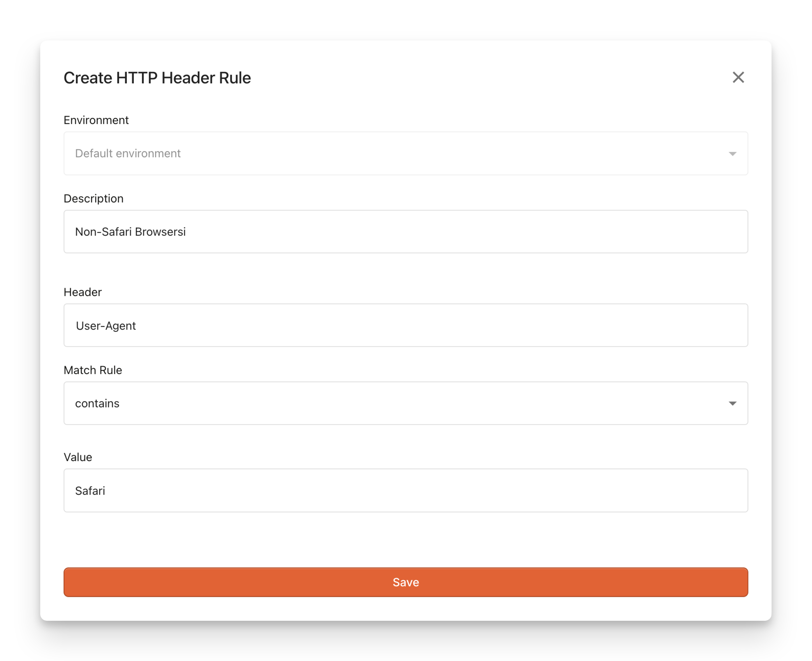Expand the Environment picker to choose an environment
812x661 pixels.
(406, 154)
